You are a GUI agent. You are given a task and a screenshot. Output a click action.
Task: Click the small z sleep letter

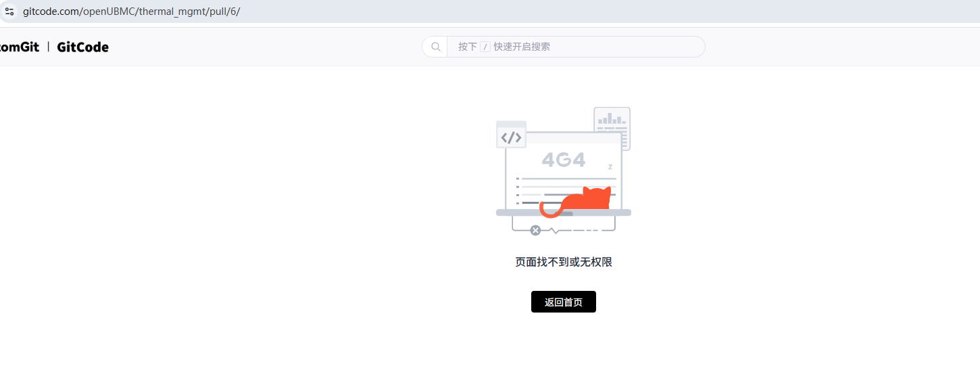610,167
